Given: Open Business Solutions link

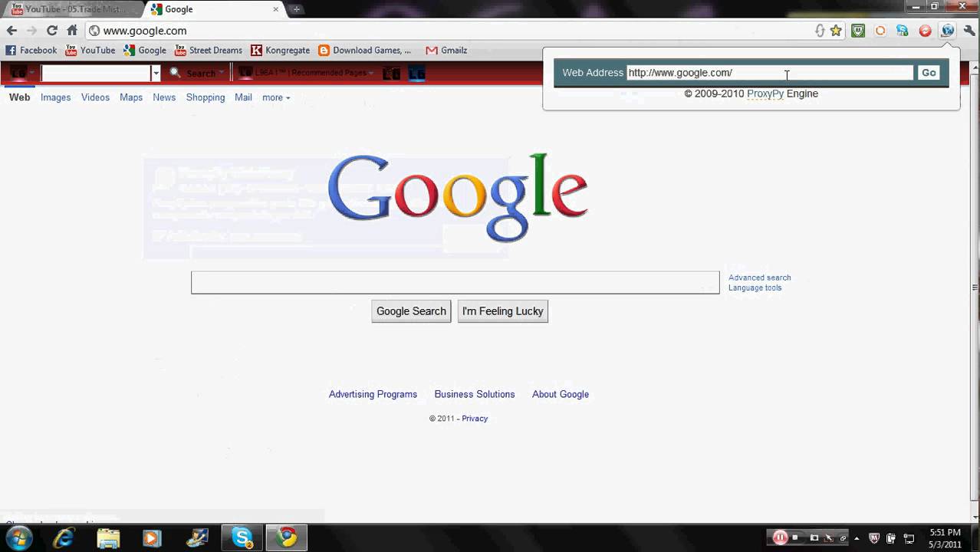Looking at the screenshot, I should tap(475, 394).
